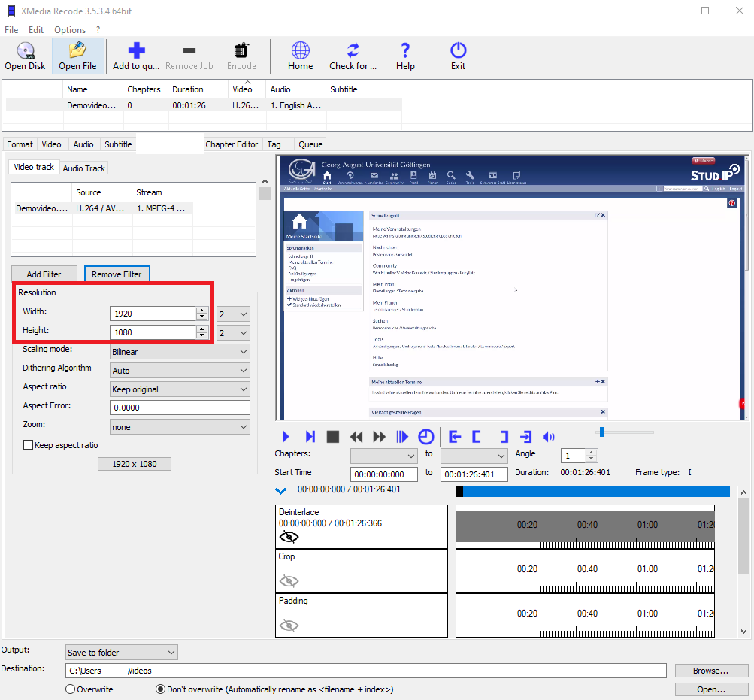
Task: Show the Crop filter via eye icon
Action: point(289,581)
